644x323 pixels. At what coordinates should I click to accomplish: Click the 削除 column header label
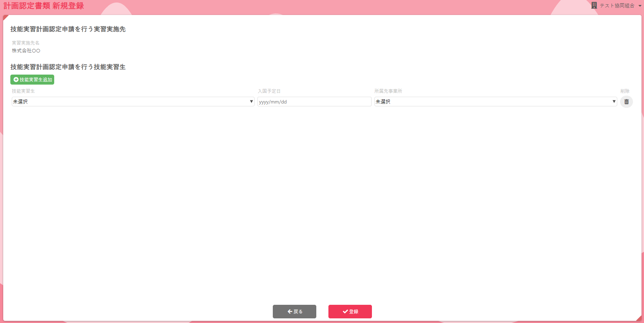pos(625,91)
